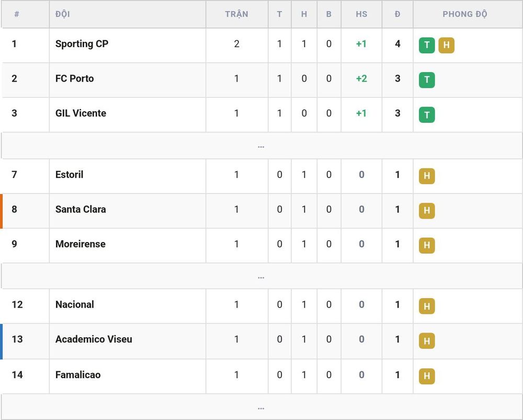This screenshot has height=420, width=523.
Task: Select the Santa Clara row with orange marker
Action: [x=261, y=211]
